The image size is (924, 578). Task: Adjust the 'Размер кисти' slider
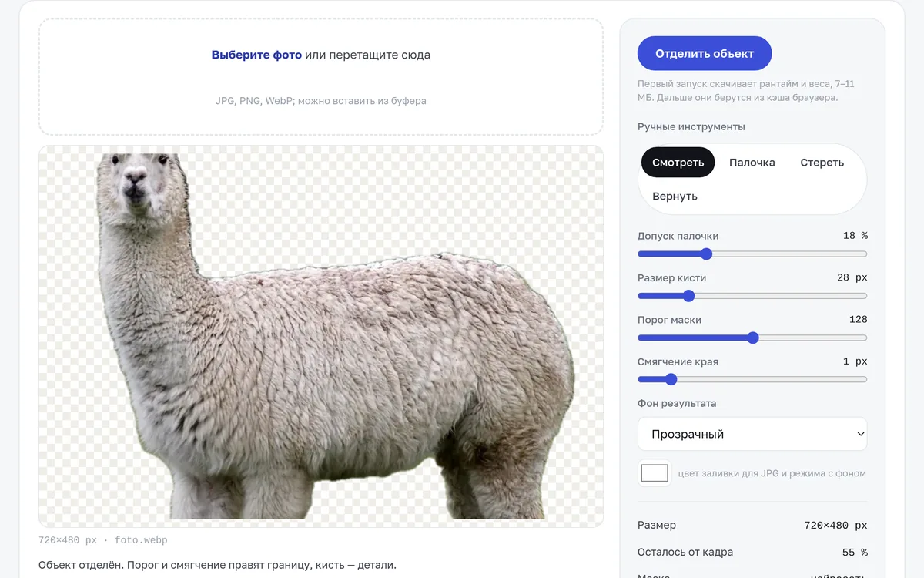coord(752,296)
